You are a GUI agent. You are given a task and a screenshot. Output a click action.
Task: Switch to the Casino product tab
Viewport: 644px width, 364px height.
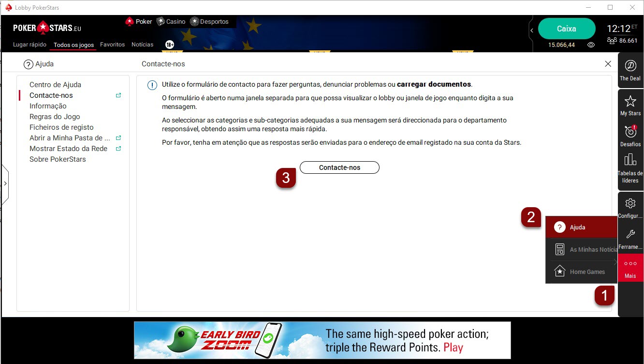pyautogui.click(x=171, y=22)
